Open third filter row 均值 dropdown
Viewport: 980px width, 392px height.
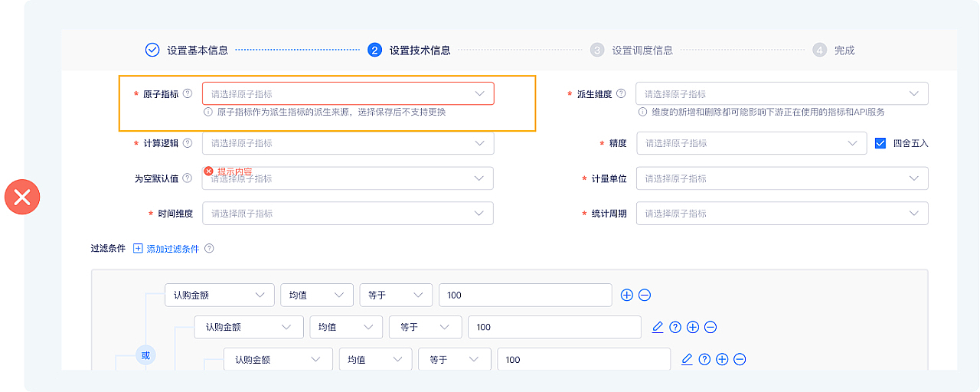(x=375, y=359)
